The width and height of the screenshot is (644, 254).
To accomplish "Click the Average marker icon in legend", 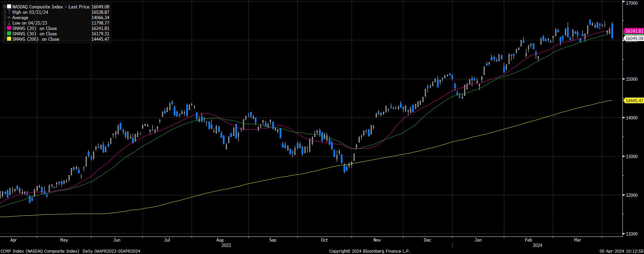I will coord(9,17).
